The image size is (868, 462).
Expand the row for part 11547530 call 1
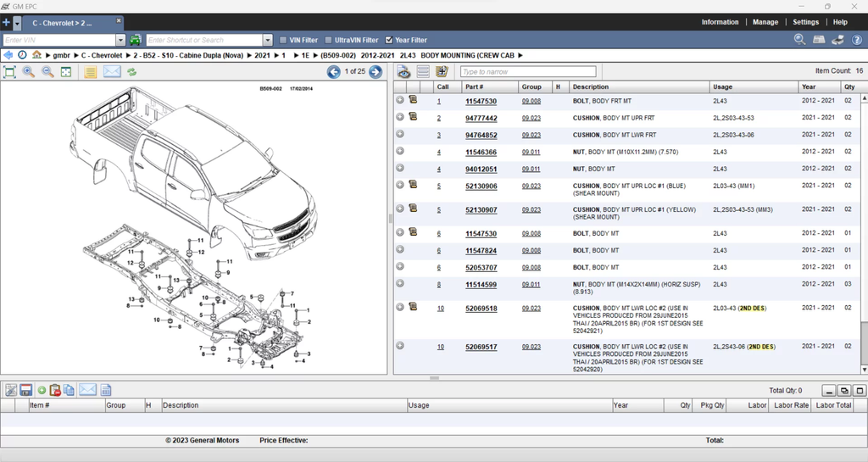400,100
